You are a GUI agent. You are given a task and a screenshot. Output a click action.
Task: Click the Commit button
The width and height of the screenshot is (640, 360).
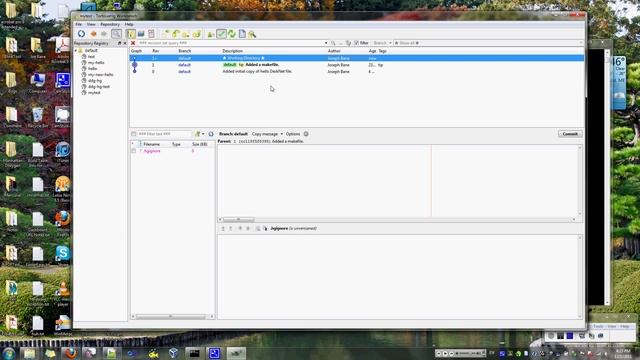570,134
